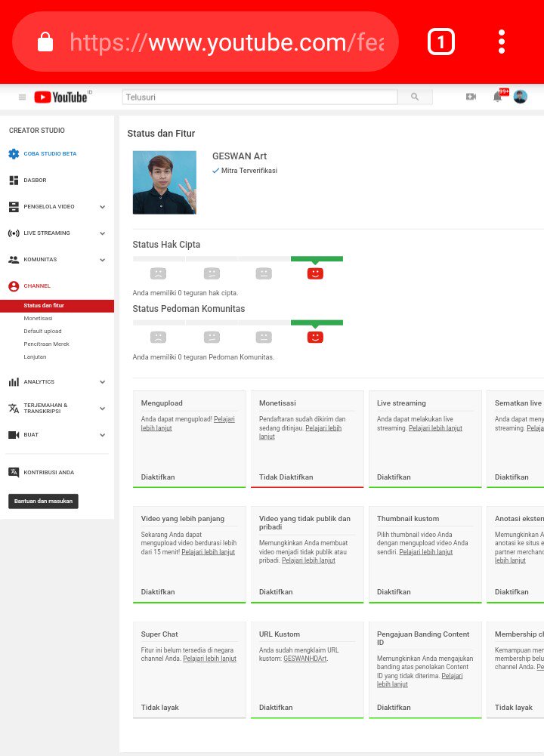Image resolution: width=544 pixels, height=756 pixels.
Task: Click the search magnifier button
Action: pyautogui.click(x=415, y=97)
